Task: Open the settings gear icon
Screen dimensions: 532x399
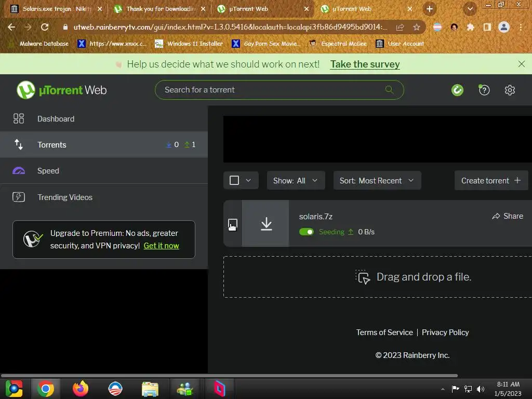Action: click(x=510, y=90)
